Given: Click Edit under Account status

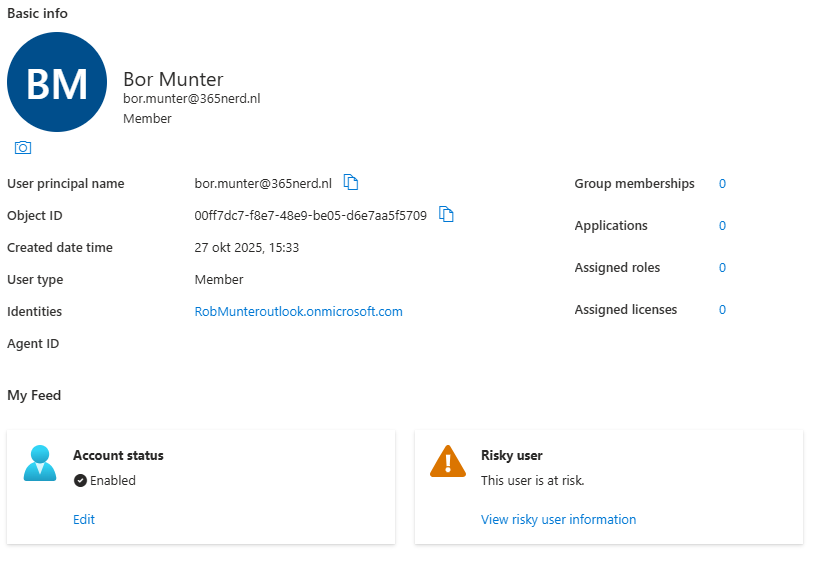Looking at the screenshot, I should coord(84,520).
